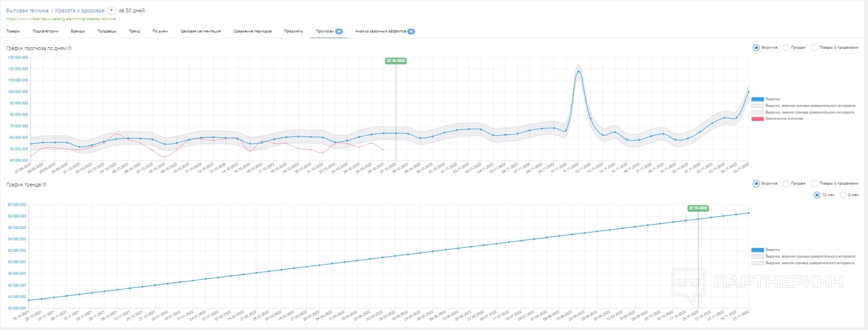Click upper confidence interval legend in forecast chart

pyautogui.click(x=804, y=106)
